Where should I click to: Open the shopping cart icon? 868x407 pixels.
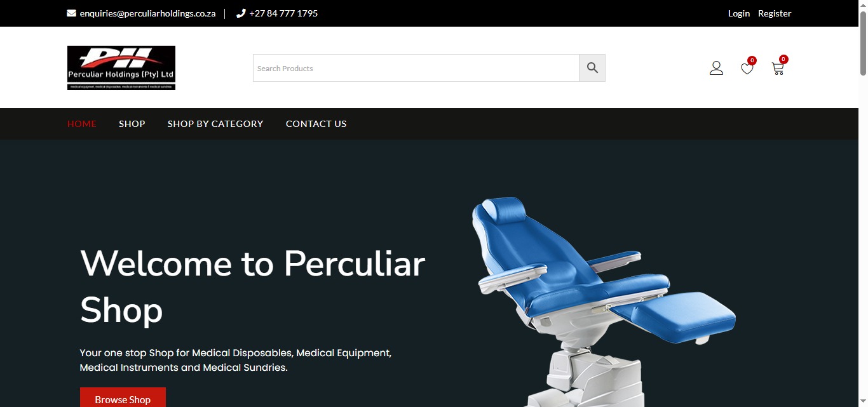pyautogui.click(x=778, y=69)
